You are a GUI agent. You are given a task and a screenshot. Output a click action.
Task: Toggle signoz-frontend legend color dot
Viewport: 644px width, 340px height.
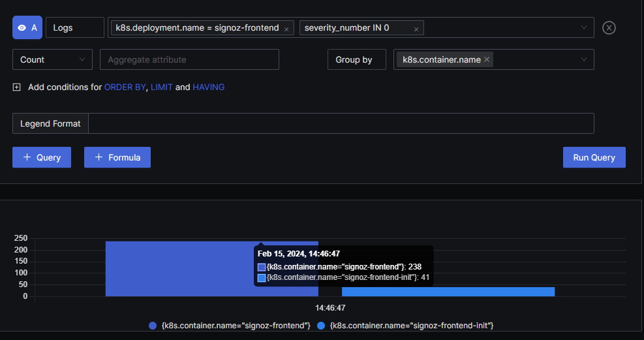pos(153,326)
